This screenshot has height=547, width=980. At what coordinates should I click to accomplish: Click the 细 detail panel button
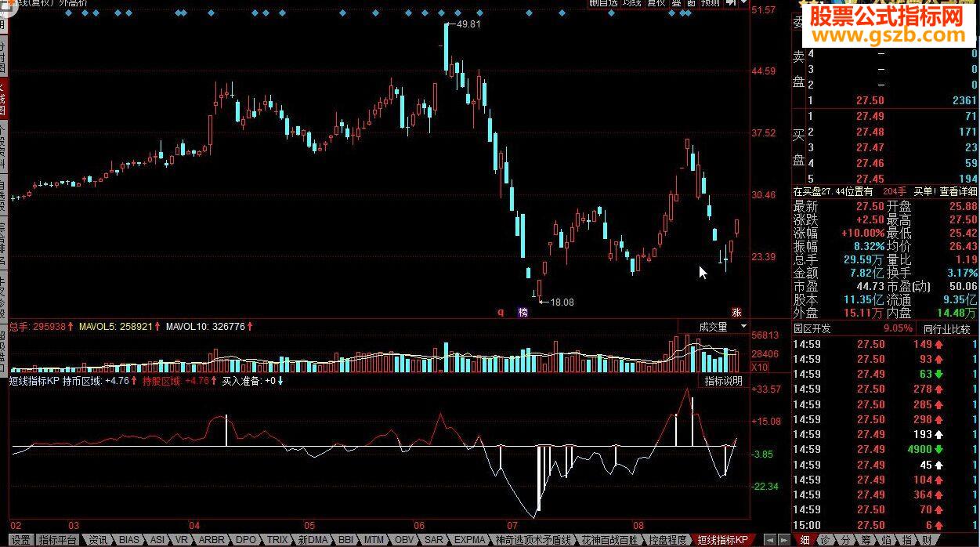tap(805, 540)
